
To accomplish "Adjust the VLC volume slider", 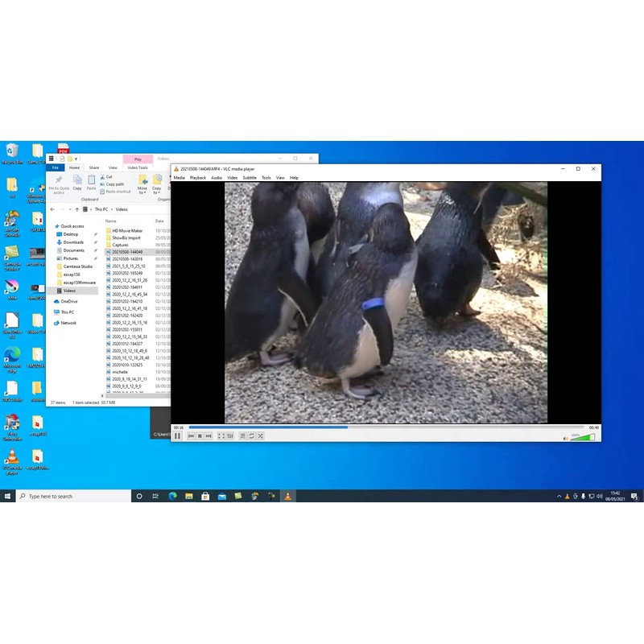I will [x=583, y=437].
